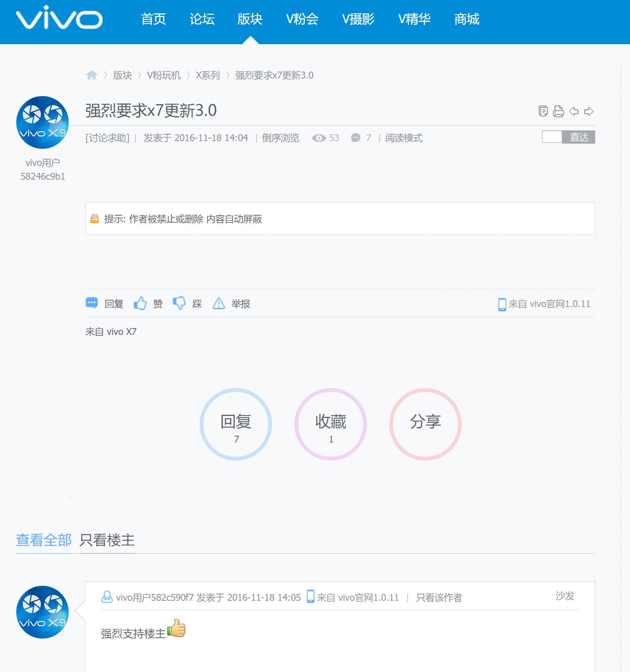630x672 pixels.
Task: Go to previous thread arrow
Action: coord(573,111)
